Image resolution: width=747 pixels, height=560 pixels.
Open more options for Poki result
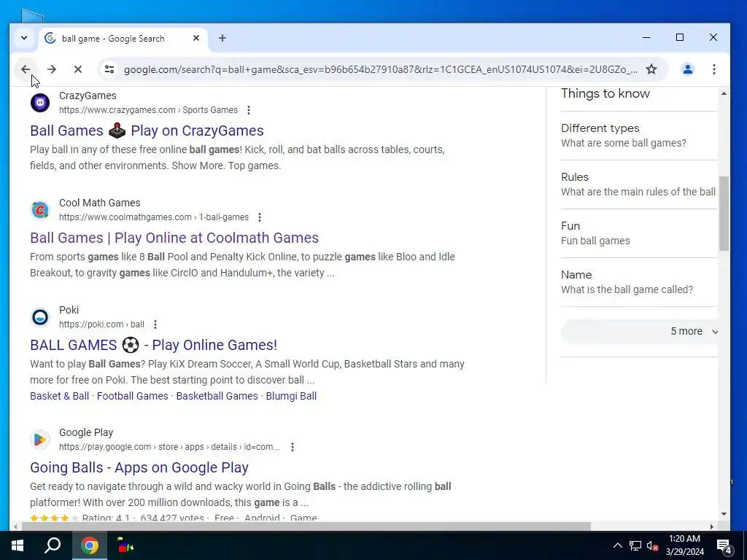click(x=155, y=324)
